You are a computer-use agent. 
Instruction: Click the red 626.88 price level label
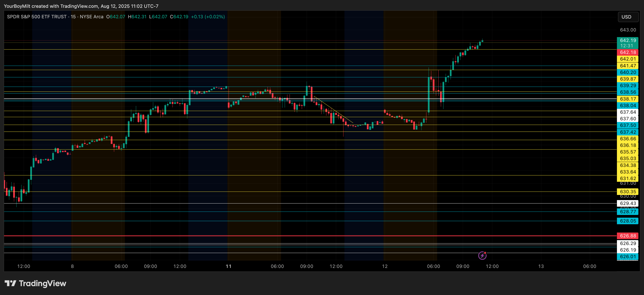[627, 236]
